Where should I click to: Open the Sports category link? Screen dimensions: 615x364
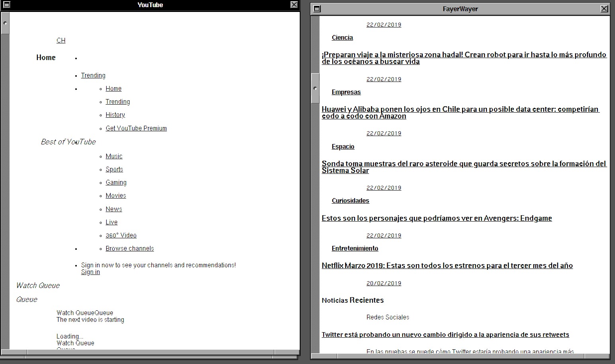[114, 169]
